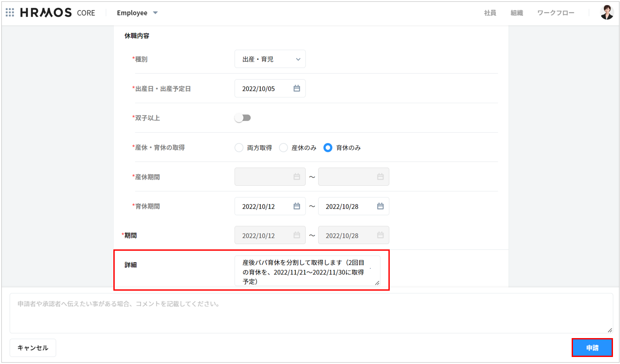620x364 pixels.
Task: Click 育休期間 end date 2022/10/28 field
Action: click(353, 206)
